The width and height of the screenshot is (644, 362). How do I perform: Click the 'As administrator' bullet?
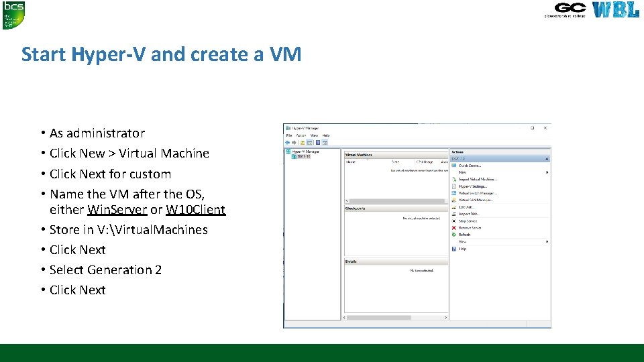(97, 133)
